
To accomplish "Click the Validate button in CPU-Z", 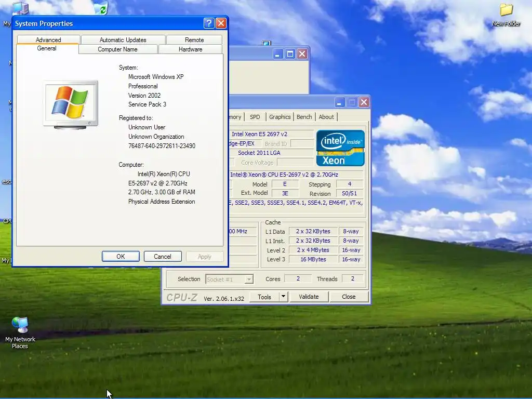I will (309, 297).
